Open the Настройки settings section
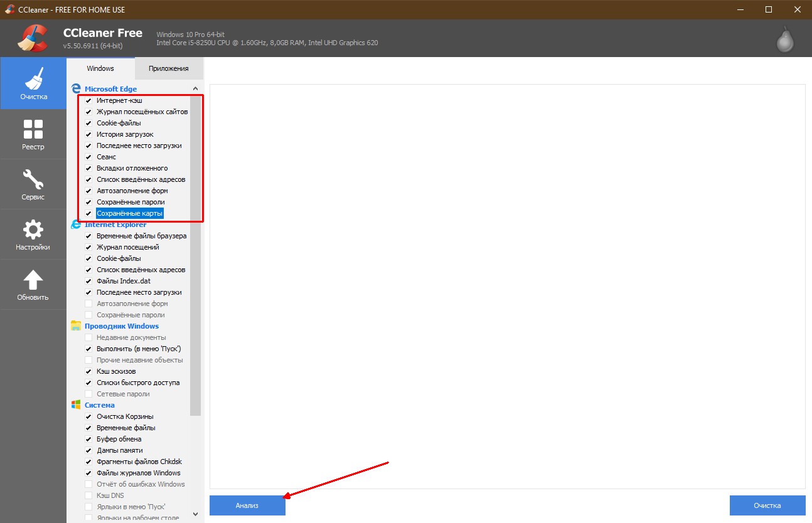The width and height of the screenshot is (812, 523). pos(33,235)
